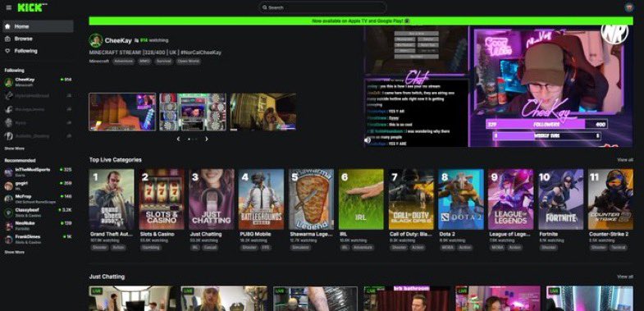Open the Following page from sidebar

click(39, 51)
